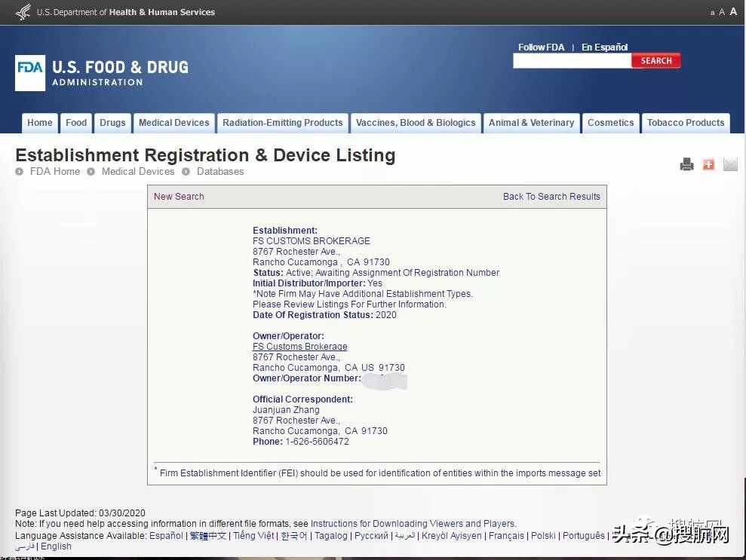Click the HHS eagle logo
Screen dimensions: 746x560
pos(23,12)
